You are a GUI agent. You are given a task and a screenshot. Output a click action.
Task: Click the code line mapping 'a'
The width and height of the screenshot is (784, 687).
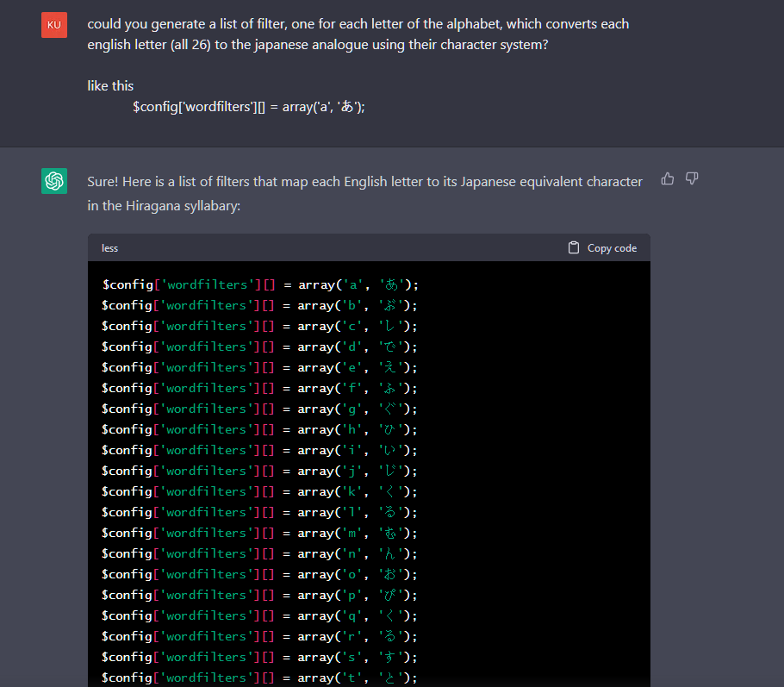[259, 284]
